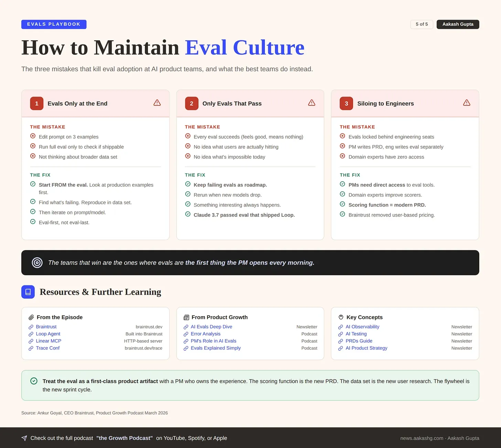Follow the AI Observability link
501x448 pixels.
point(362,327)
